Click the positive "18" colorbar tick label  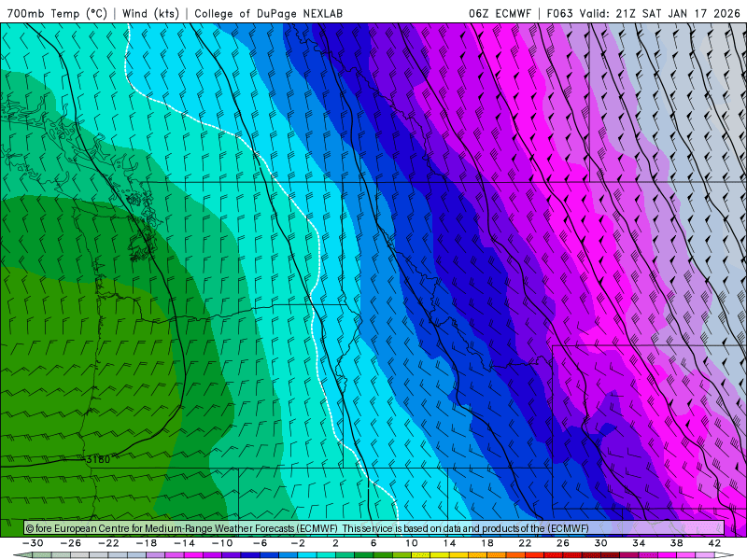coord(487,543)
